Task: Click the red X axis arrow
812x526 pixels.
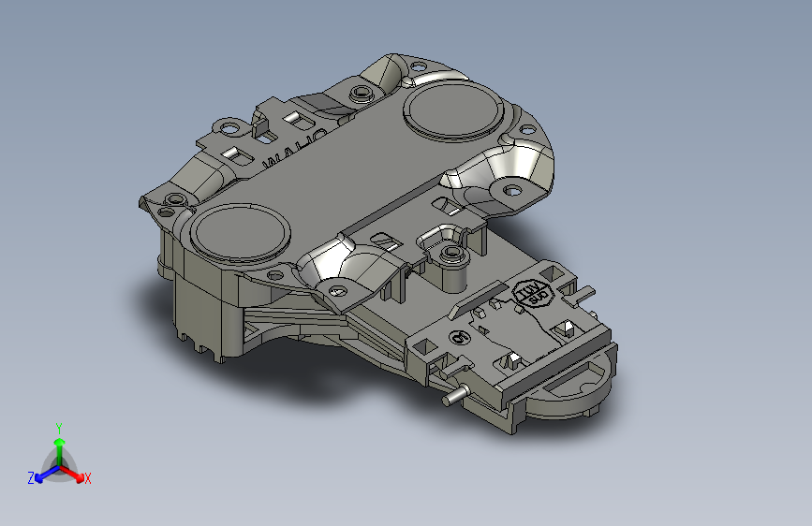Action: coord(72,474)
